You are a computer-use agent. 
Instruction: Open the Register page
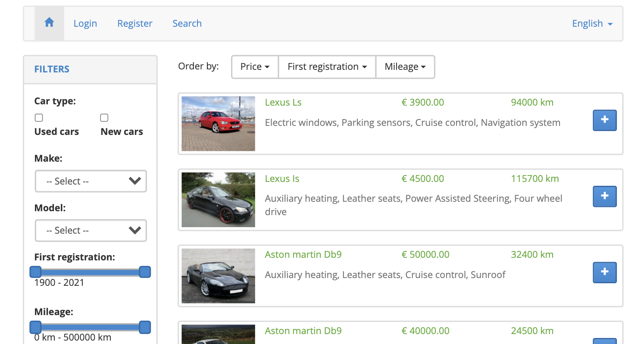tap(135, 23)
